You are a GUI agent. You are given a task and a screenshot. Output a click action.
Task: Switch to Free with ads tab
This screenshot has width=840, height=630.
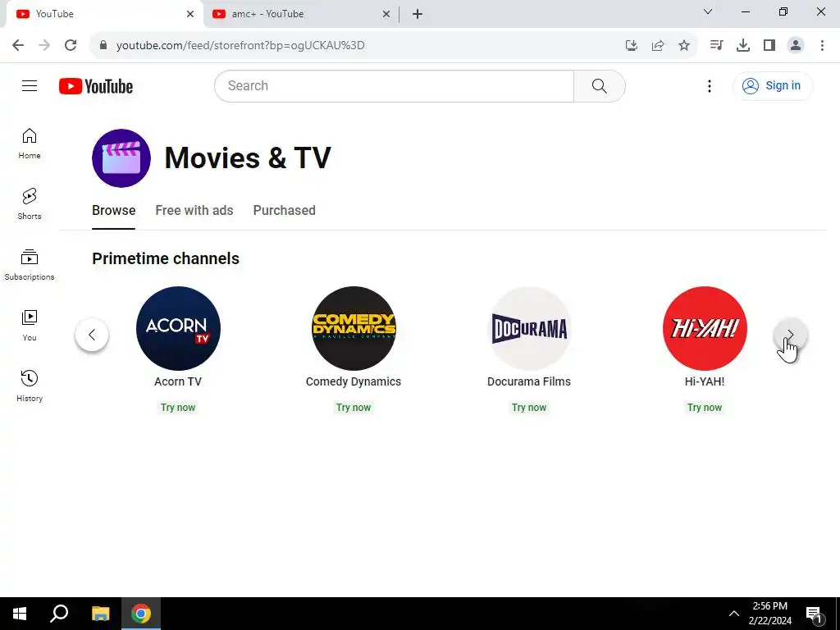(194, 211)
